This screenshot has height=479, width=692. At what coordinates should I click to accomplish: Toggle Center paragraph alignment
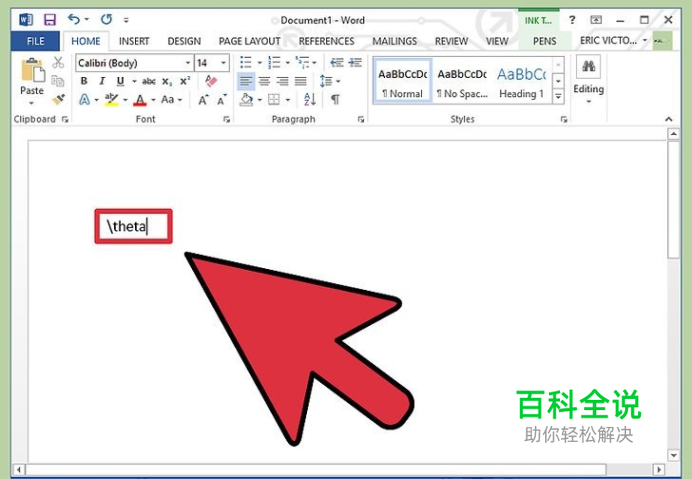click(x=264, y=81)
